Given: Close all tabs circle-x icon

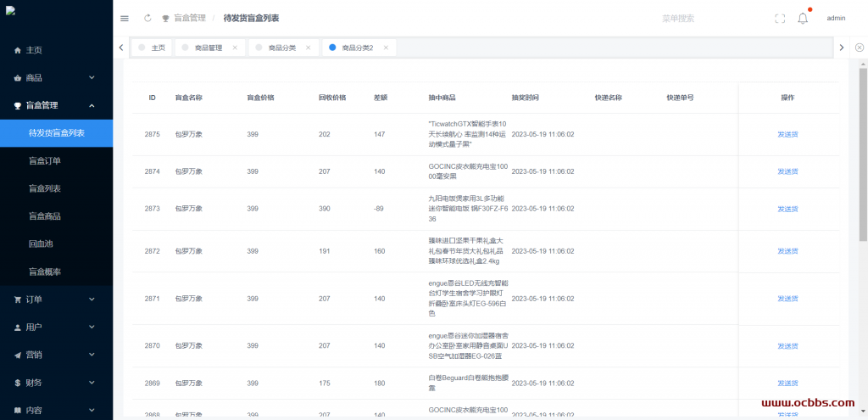Looking at the screenshot, I should point(860,48).
